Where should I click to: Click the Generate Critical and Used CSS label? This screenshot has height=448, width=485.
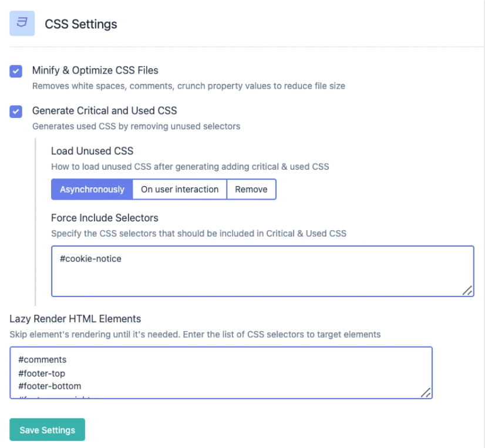pyautogui.click(x=105, y=110)
